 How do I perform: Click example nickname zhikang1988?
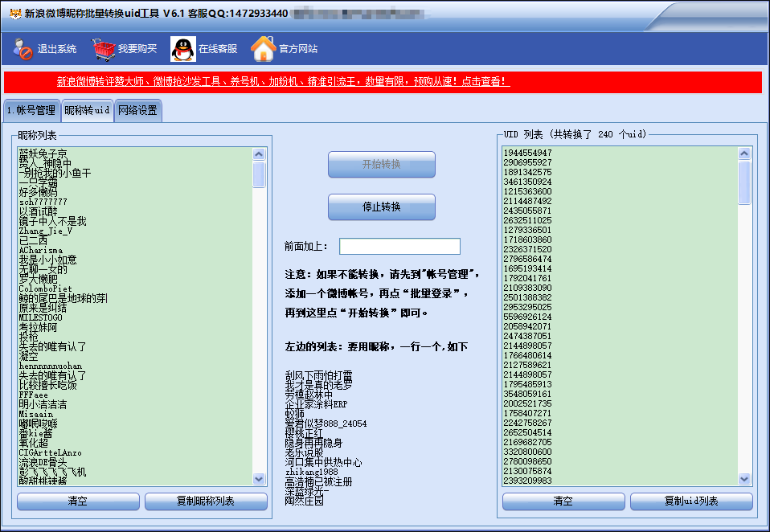click(312, 472)
